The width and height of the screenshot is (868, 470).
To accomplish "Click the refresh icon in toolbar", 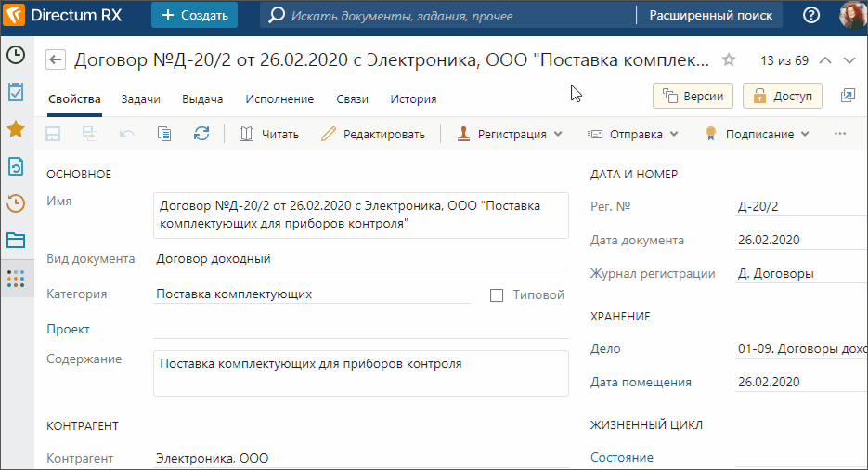I will (201, 134).
